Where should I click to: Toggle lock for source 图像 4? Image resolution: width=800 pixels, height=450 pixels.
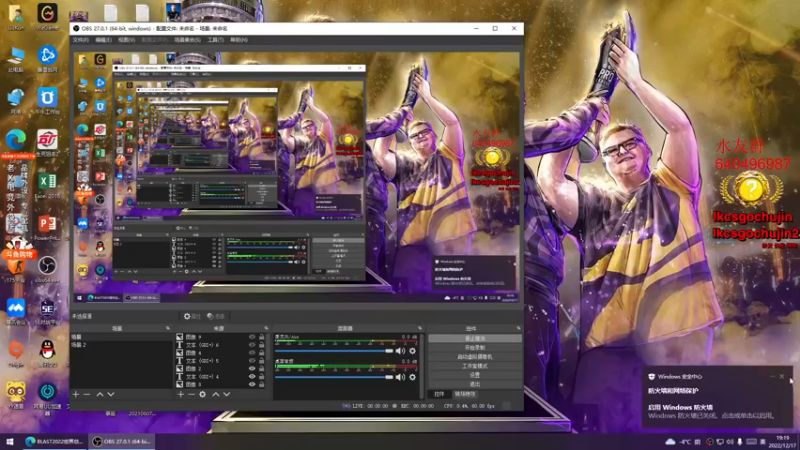[x=262, y=353]
